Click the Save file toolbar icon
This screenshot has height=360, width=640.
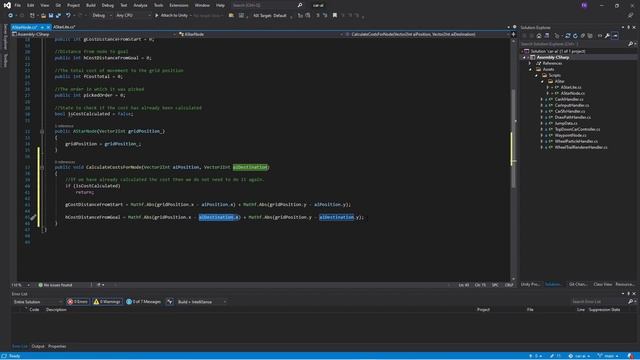(51, 16)
